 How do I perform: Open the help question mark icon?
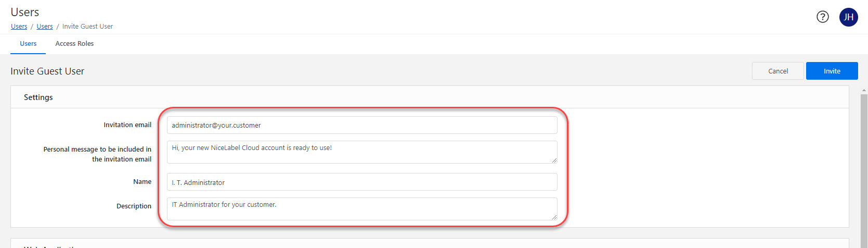click(822, 17)
